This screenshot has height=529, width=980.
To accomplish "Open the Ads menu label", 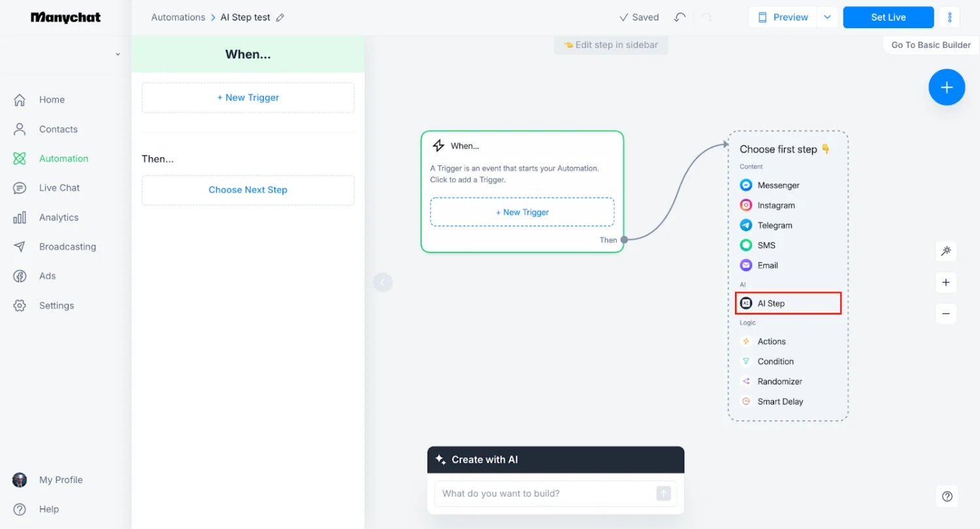I will (47, 276).
